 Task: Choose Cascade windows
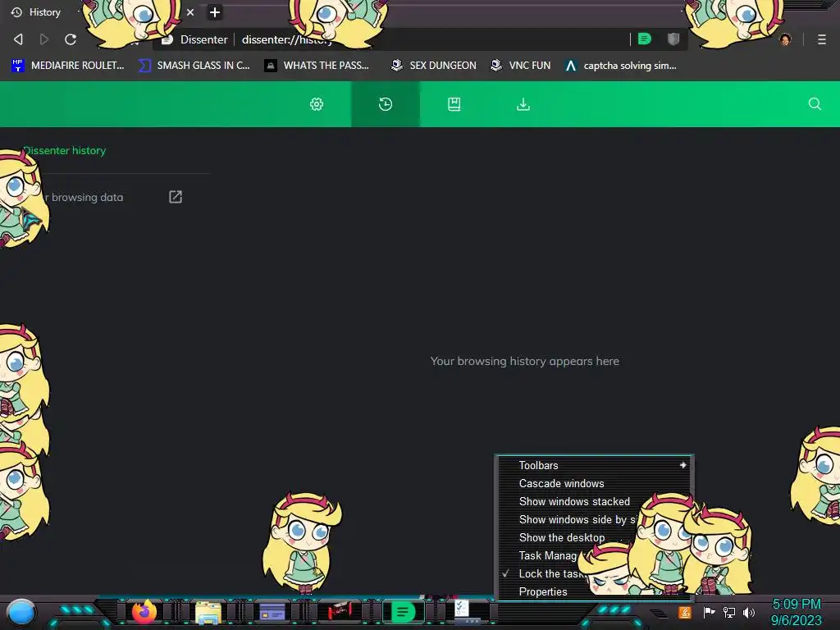pyautogui.click(x=594, y=483)
